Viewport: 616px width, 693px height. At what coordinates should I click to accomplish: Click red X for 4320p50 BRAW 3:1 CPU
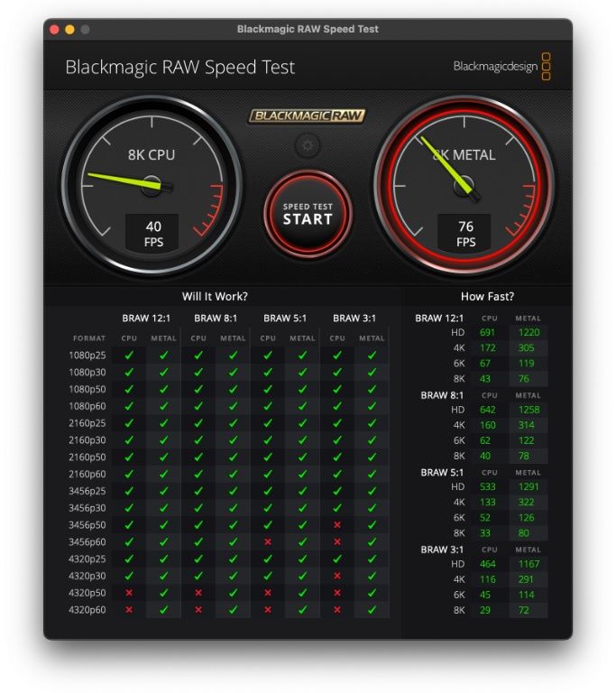[337, 593]
